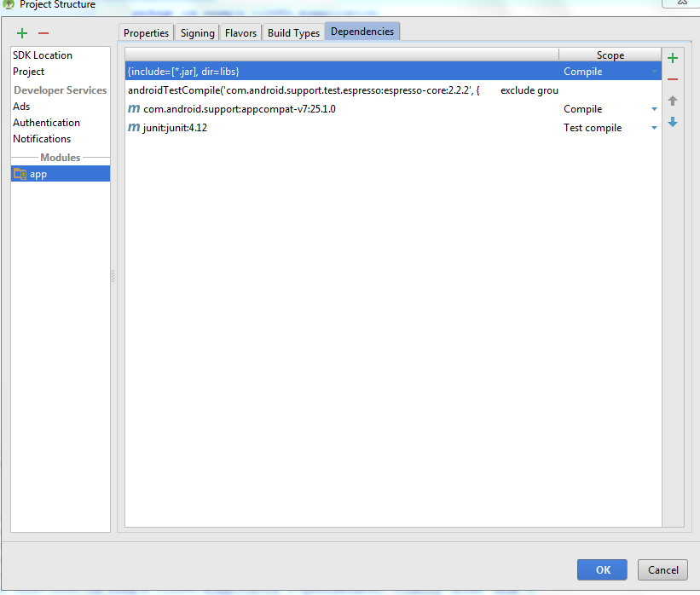The height and width of the screenshot is (595, 700).
Task: Switch to the Signing tab
Action: (x=197, y=33)
